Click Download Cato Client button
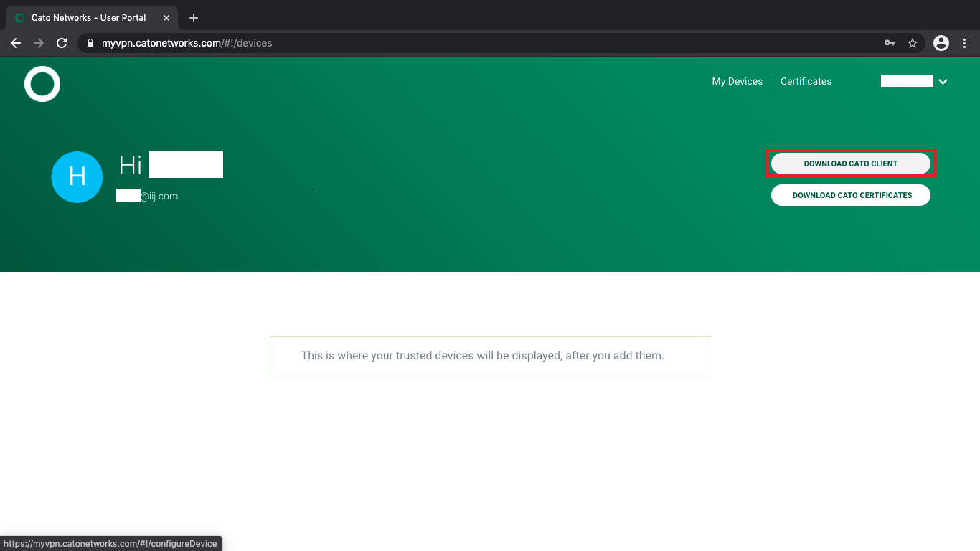The height and width of the screenshot is (551, 980). 851,164
